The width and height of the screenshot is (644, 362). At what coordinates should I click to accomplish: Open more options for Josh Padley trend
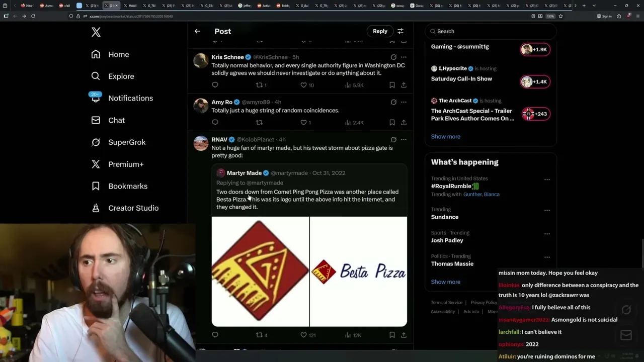pyautogui.click(x=547, y=233)
